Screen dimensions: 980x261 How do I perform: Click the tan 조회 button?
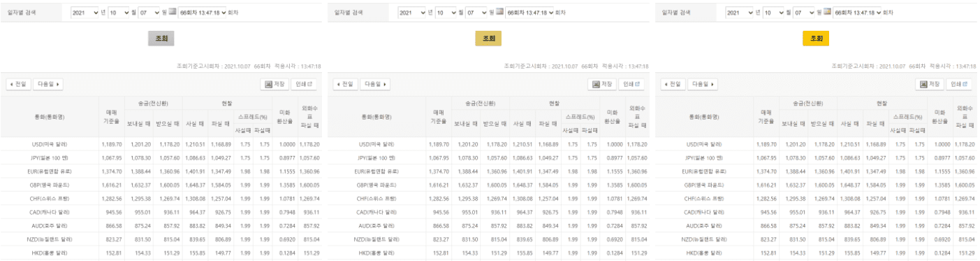click(x=488, y=38)
